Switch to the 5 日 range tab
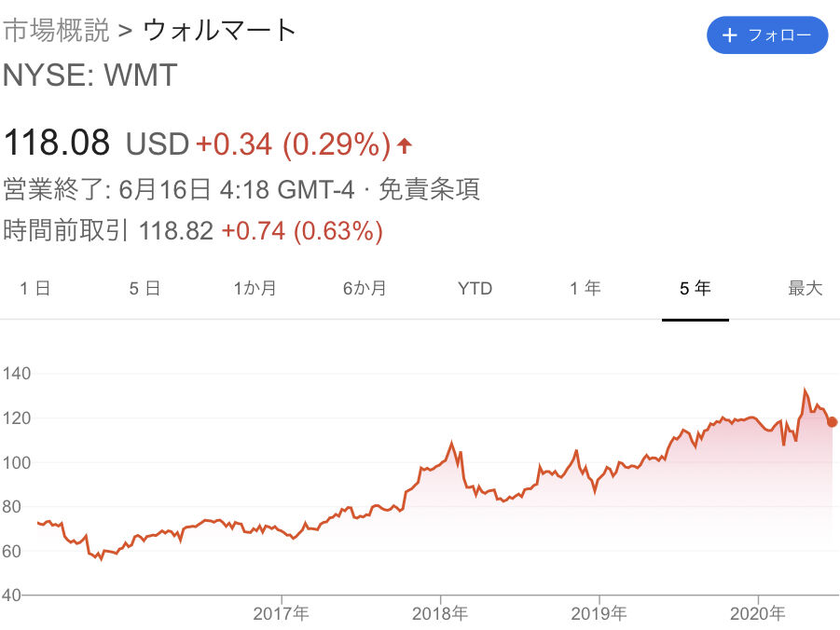 [x=145, y=288]
